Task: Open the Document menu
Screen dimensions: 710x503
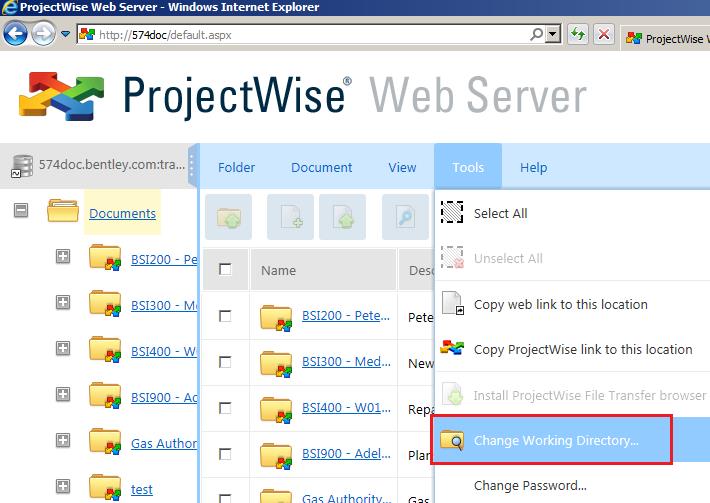Action: tap(321, 168)
